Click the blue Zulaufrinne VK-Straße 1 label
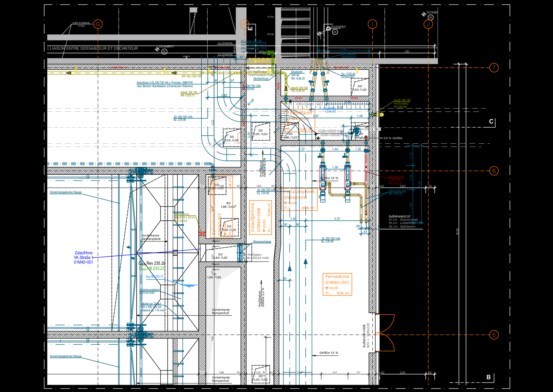 (83, 257)
